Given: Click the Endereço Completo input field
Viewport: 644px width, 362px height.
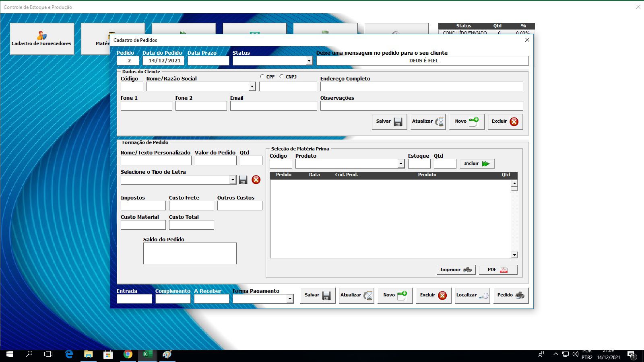Looking at the screenshot, I should tap(421, 86).
